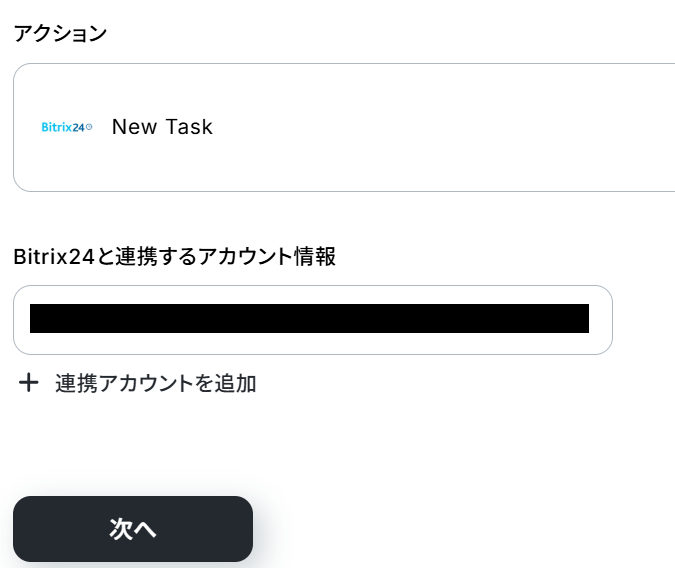The height and width of the screenshot is (568, 675).
Task: Click the 連携アカウントを追加 link
Action: 156,383
